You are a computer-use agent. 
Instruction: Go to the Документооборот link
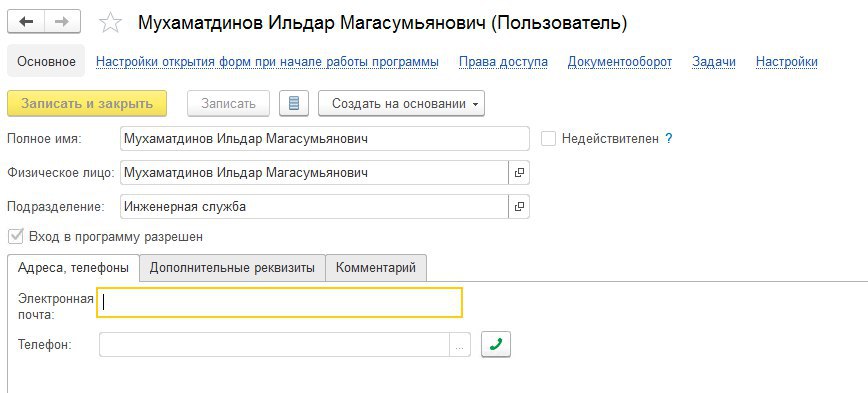620,61
